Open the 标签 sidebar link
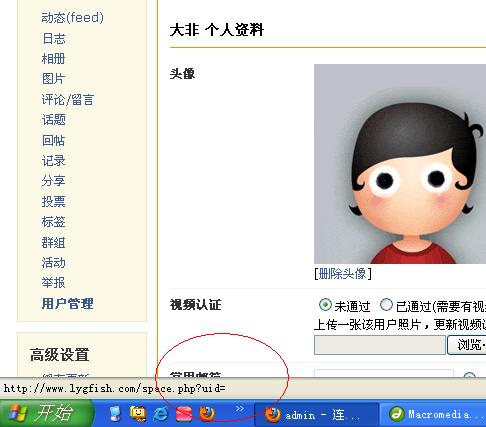Image resolution: width=486 pixels, height=427 pixels. pyautogui.click(x=53, y=222)
